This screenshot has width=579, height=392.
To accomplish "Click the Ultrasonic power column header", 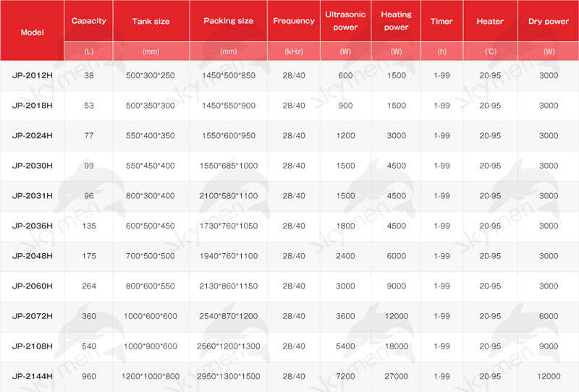I will click(345, 21).
